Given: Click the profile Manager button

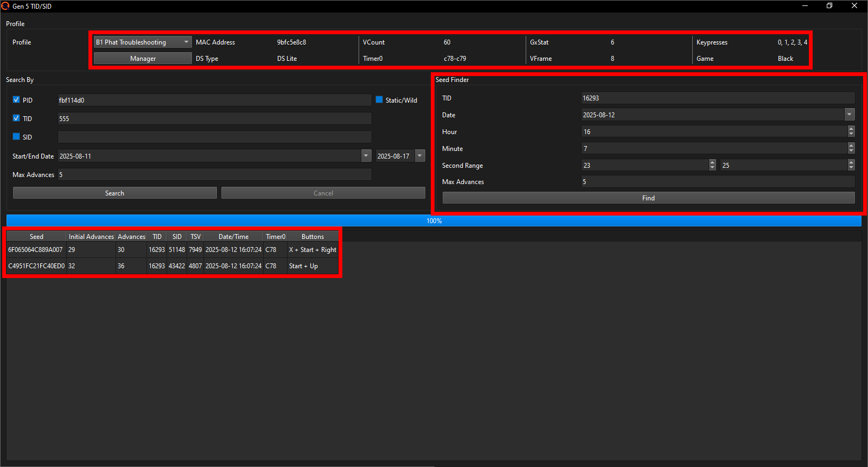Looking at the screenshot, I should coord(143,59).
